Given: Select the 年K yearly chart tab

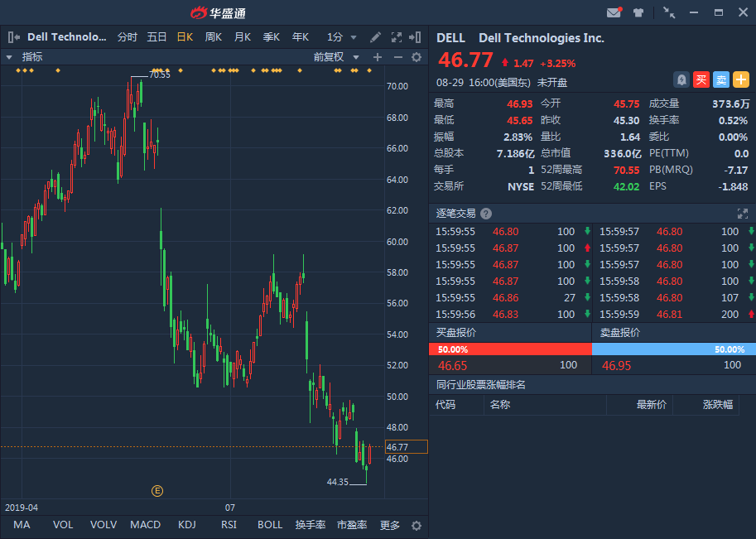Looking at the screenshot, I should coord(300,37).
